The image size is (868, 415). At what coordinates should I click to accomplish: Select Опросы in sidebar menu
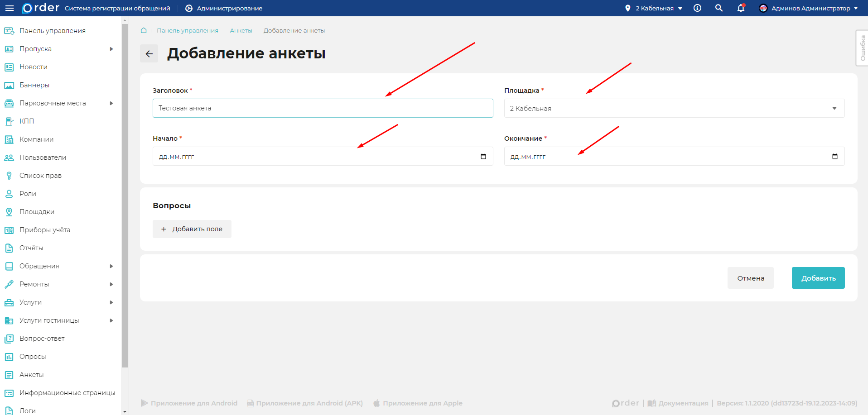[x=33, y=357]
